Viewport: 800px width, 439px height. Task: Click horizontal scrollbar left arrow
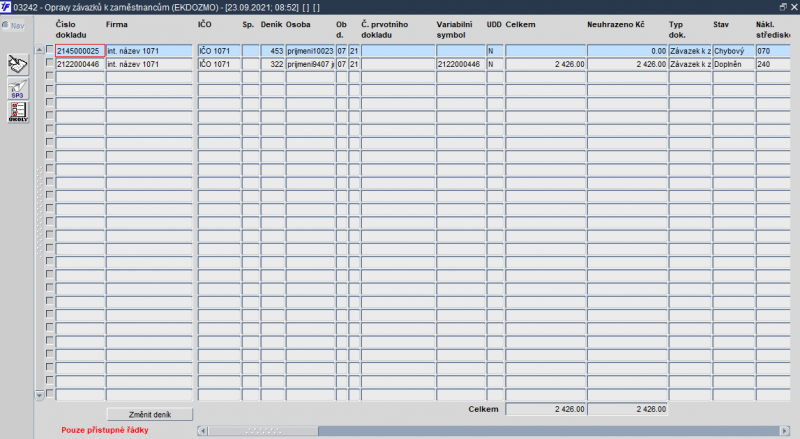(x=203, y=431)
